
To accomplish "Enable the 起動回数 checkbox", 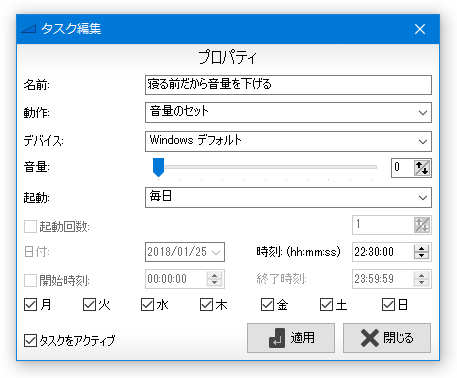I will pyautogui.click(x=30, y=227).
